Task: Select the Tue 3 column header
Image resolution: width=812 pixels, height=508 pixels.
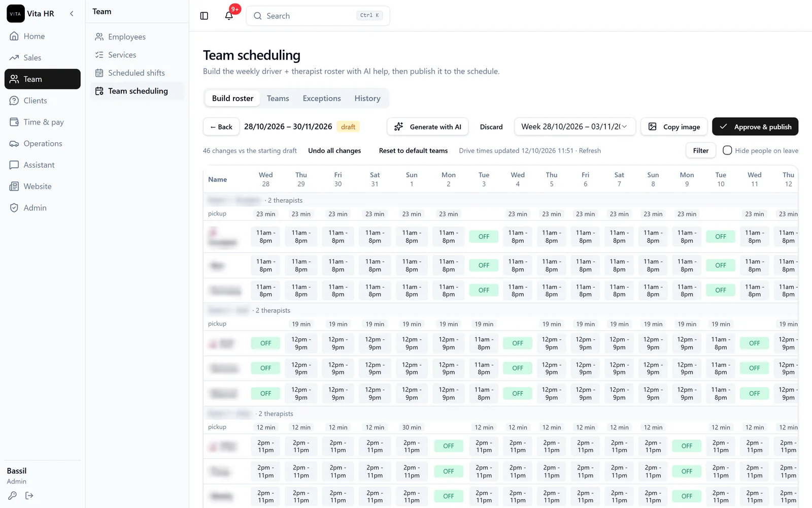Action: [484, 179]
